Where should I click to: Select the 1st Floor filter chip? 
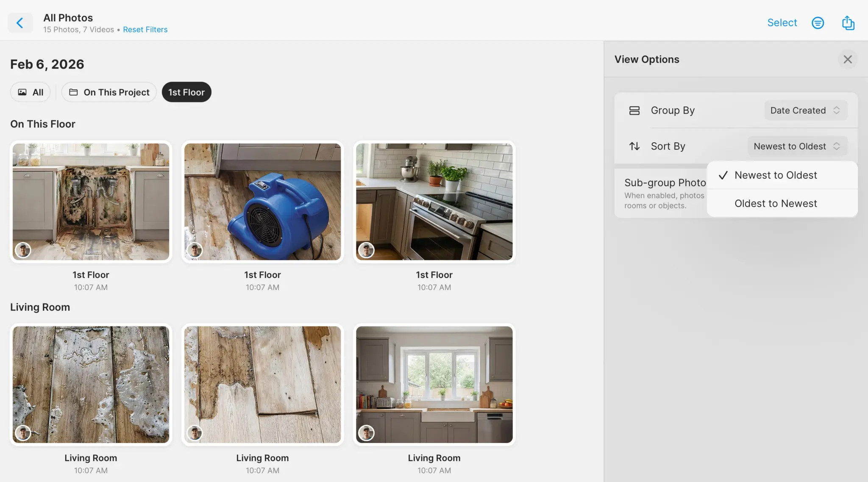coord(186,92)
